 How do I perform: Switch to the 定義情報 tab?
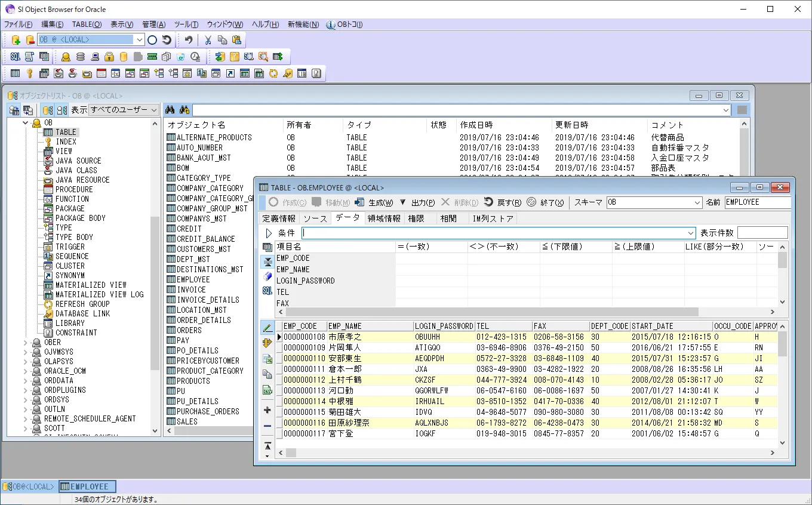(x=279, y=218)
